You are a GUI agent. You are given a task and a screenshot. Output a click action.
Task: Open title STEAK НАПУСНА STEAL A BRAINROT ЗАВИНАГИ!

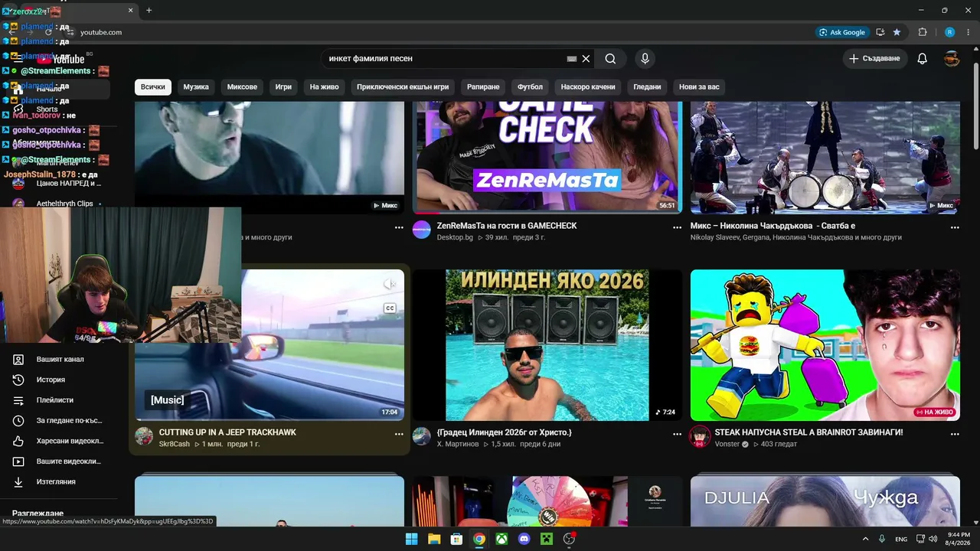pyautogui.click(x=808, y=432)
